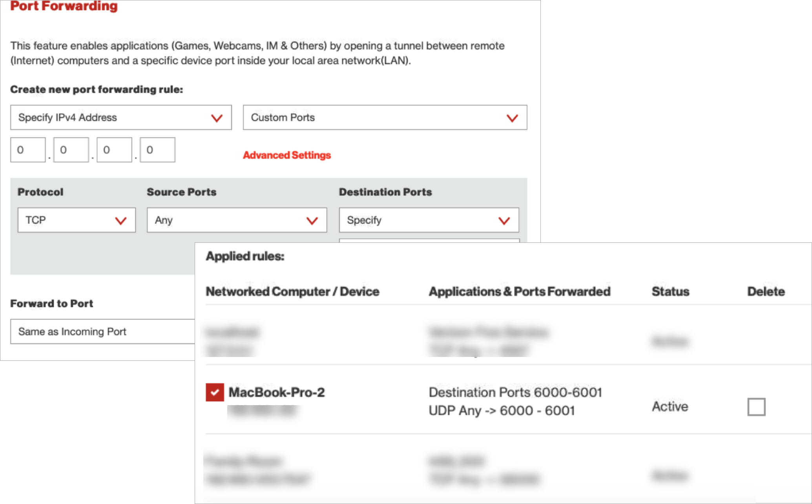
Task: Click the third IP address octet field
Action: tap(114, 150)
